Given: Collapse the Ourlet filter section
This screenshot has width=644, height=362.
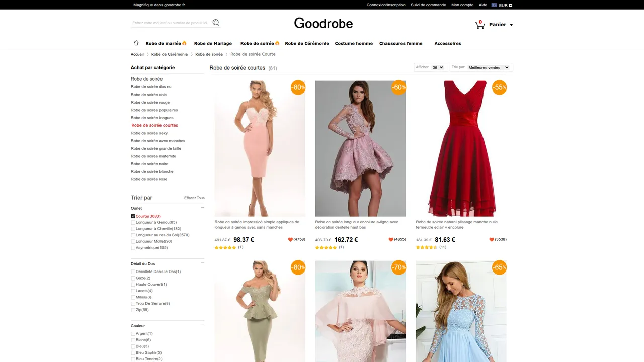Looking at the screenshot, I should coord(203,208).
